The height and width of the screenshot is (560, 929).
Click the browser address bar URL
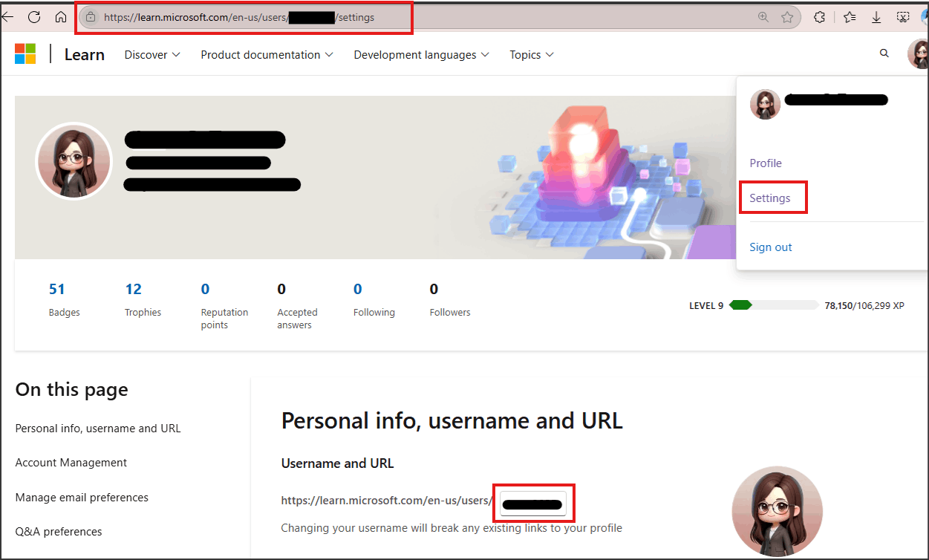tap(239, 17)
